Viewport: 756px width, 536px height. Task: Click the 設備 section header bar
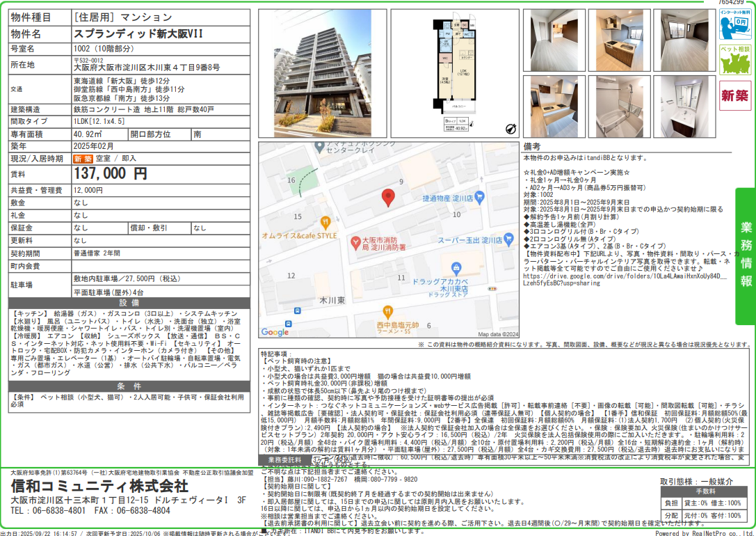point(129,303)
